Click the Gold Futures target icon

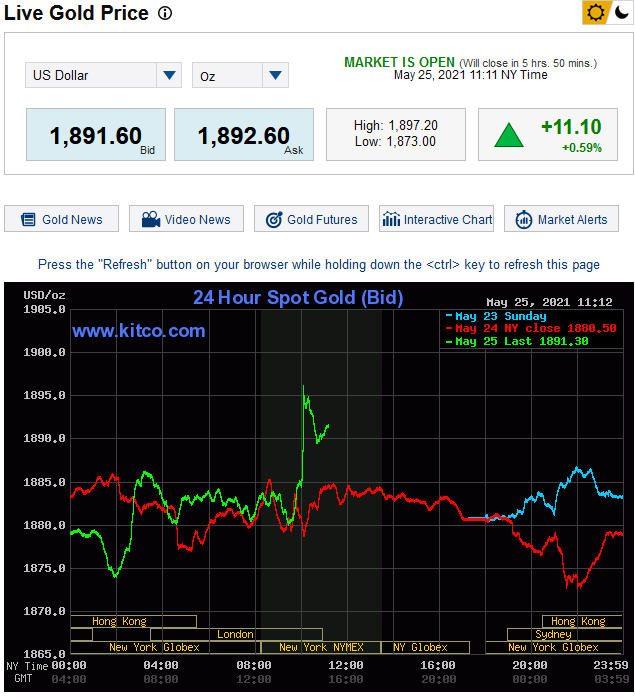(274, 220)
